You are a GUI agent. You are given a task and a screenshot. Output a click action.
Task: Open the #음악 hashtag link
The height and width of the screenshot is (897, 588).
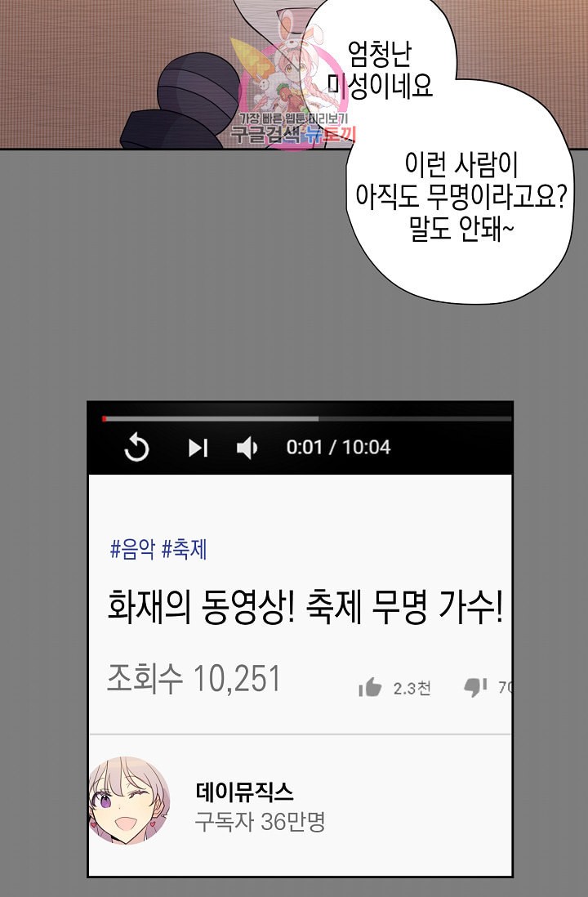click(x=132, y=549)
